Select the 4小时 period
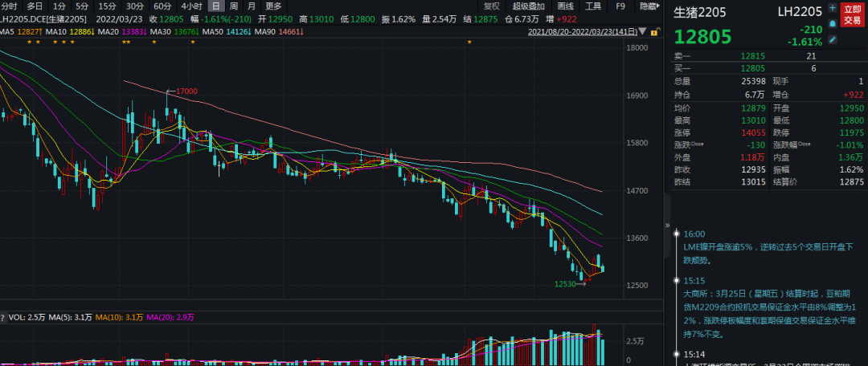Image resolution: width=868 pixels, height=366 pixels. click(x=191, y=6)
